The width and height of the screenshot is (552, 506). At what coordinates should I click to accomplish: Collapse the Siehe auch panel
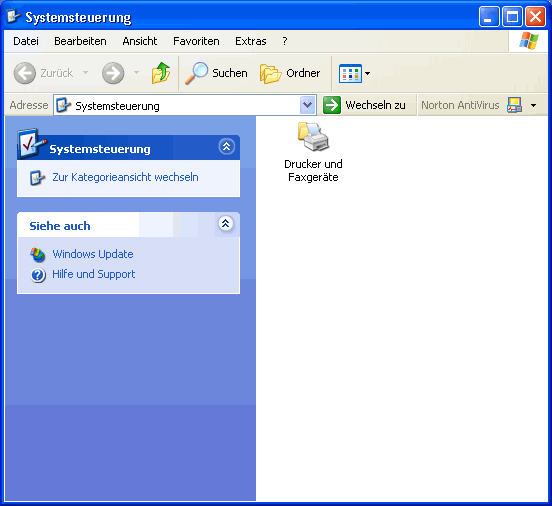(x=226, y=223)
